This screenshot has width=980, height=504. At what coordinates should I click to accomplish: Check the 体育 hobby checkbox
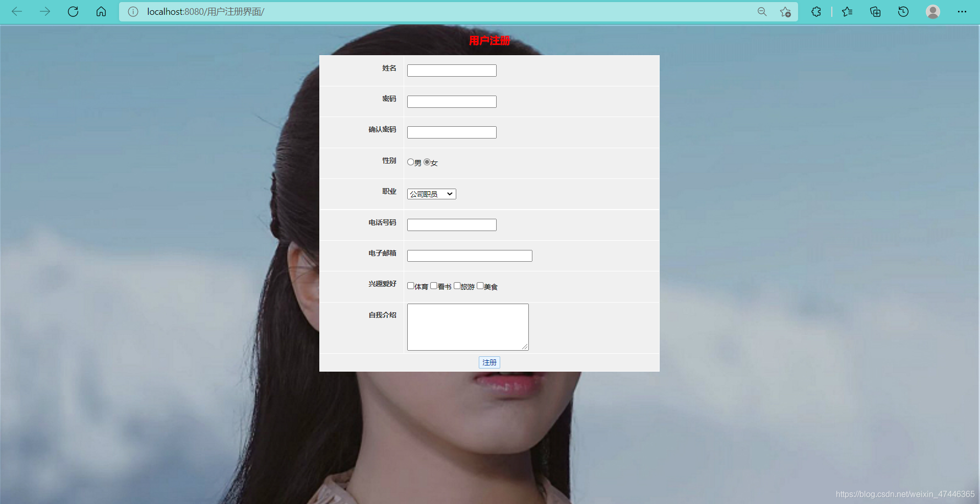point(411,286)
